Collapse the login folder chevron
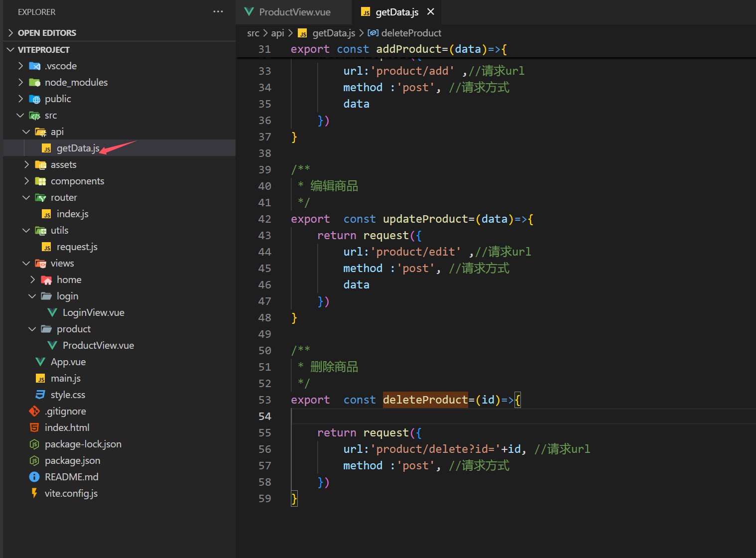756x558 pixels. coord(32,296)
